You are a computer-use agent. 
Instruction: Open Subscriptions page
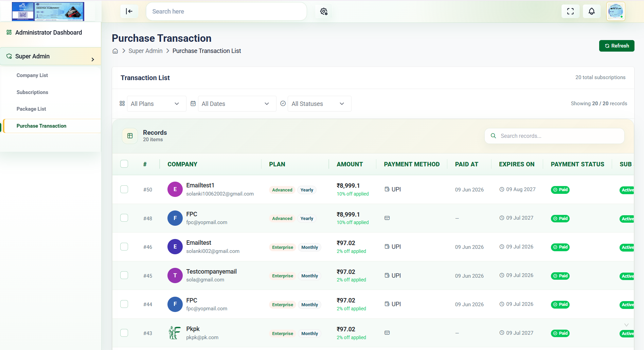click(x=32, y=92)
